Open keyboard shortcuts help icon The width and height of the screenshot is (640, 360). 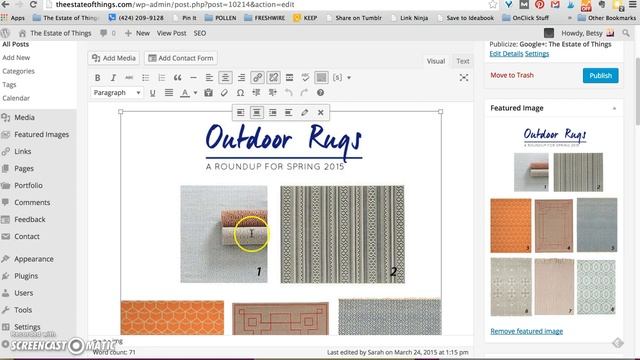click(320, 93)
